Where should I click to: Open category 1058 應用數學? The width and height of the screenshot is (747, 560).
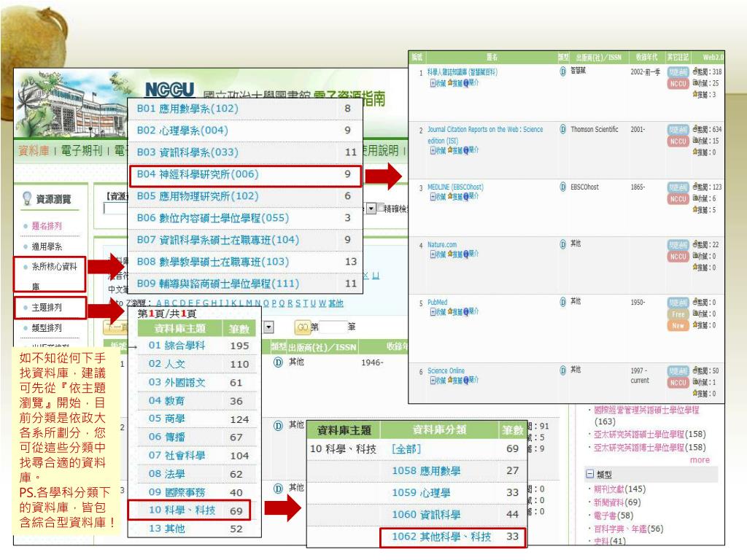point(426,471)
